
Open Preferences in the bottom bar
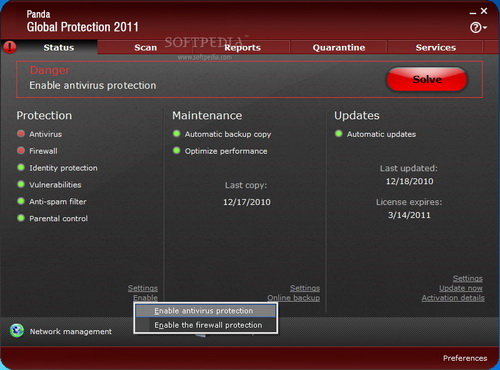[x=465, y=358]
